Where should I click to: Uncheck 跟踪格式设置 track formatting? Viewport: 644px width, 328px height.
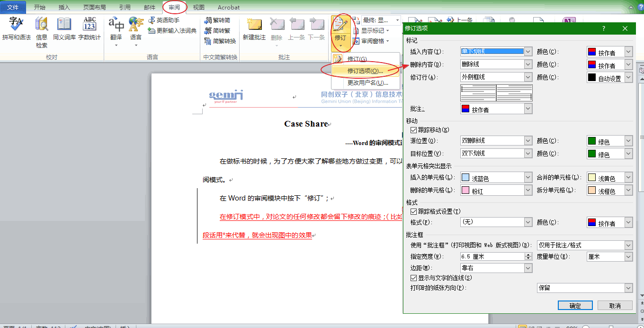tap(414, 211)
